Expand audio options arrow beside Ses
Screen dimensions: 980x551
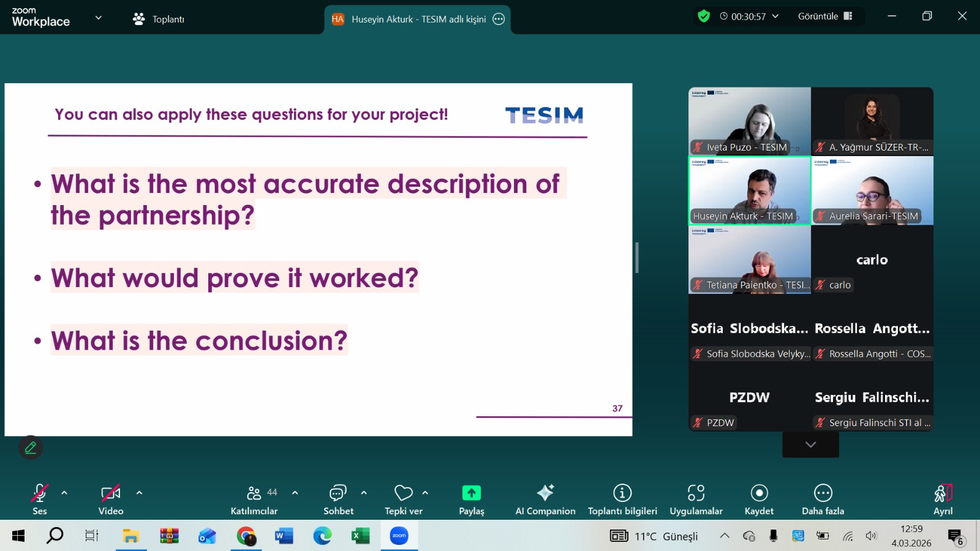(64, 493)
